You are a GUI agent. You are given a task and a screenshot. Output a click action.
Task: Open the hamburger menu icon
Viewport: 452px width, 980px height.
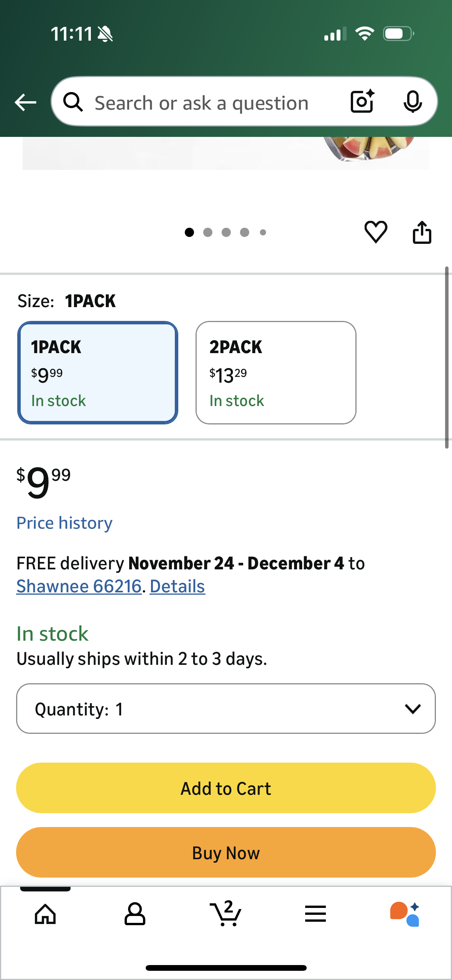click(x=315, y=914)
